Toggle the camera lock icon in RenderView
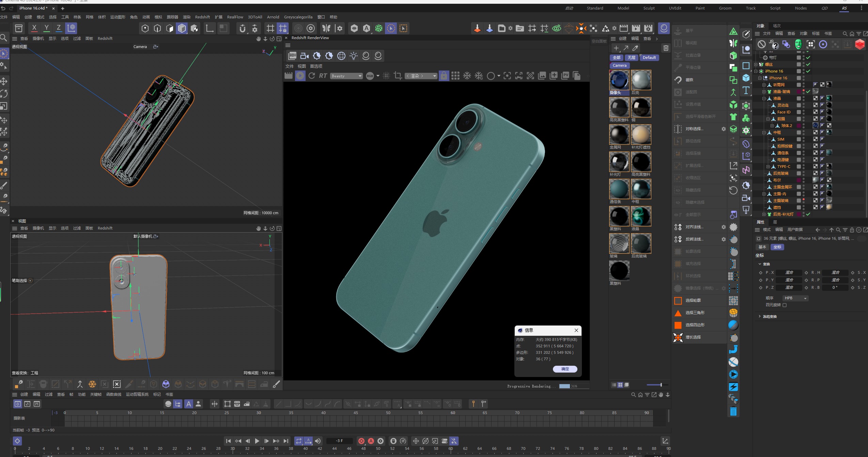Viewport: 868px width, 457px height. [x=444, y=76]
